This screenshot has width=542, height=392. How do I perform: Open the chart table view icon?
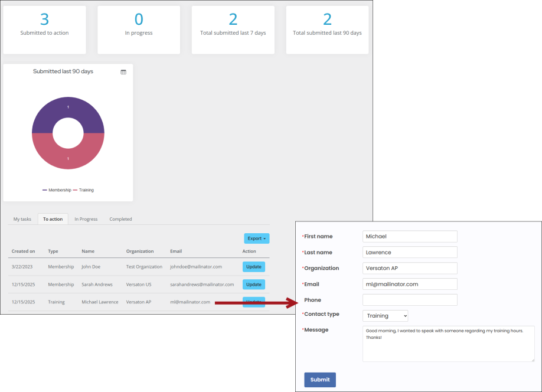click(x=123, y=72)
